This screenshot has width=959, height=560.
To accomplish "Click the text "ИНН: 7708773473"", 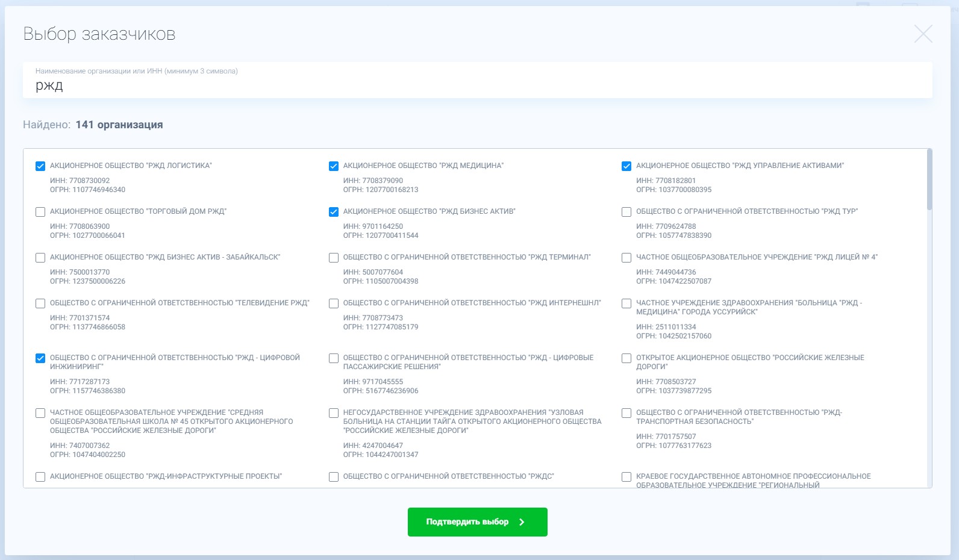I will coord(373,318).
